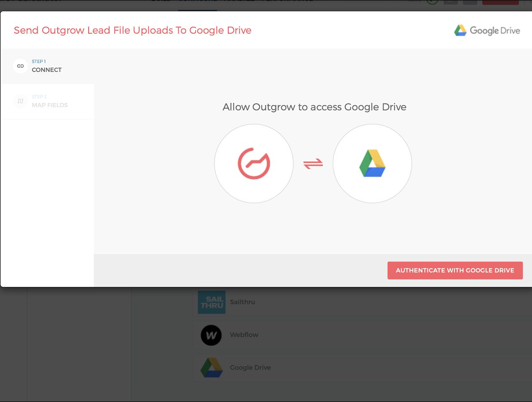Click the Webflow integration logo

pos(211,335)
